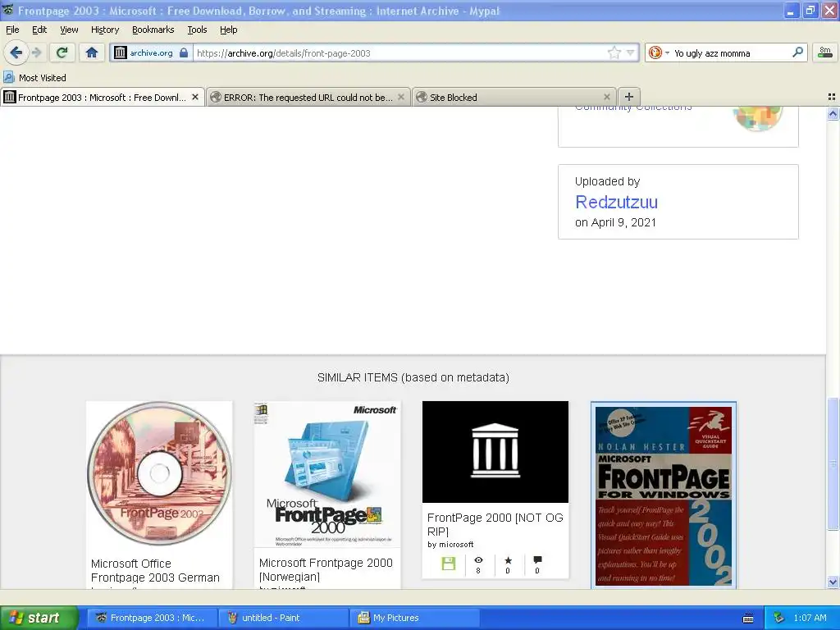Screen dimensions: 840x630
Task: Reload the page with the refresh icon
Action: pos(62,52)
